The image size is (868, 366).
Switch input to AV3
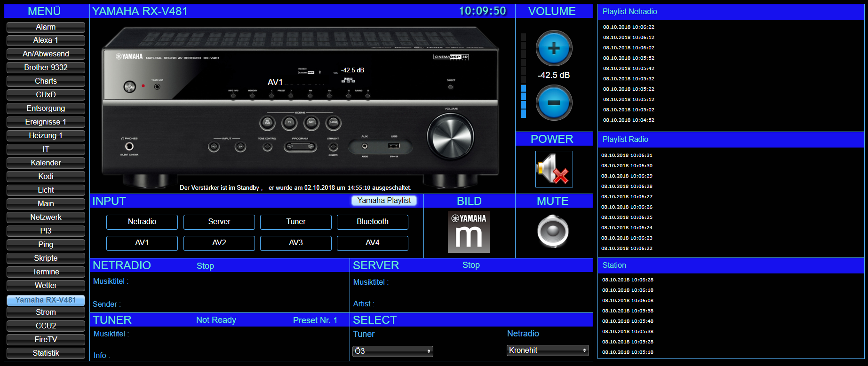pos(296,243)
